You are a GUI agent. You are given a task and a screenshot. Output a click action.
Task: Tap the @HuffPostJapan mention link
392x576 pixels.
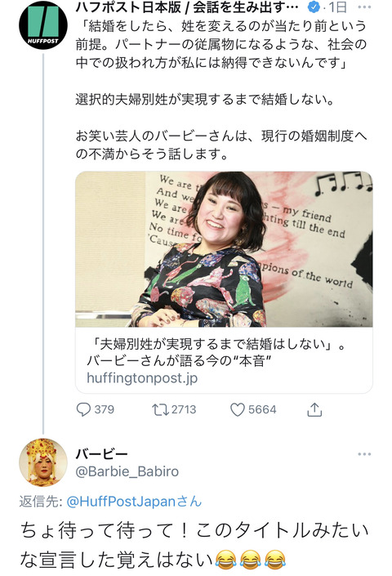tap(134, 502)
